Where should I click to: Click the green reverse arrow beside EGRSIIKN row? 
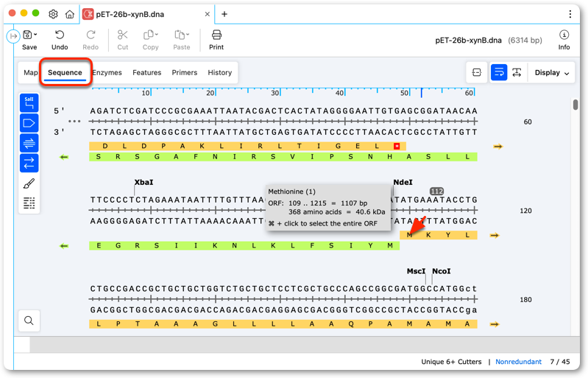point(64,246)
